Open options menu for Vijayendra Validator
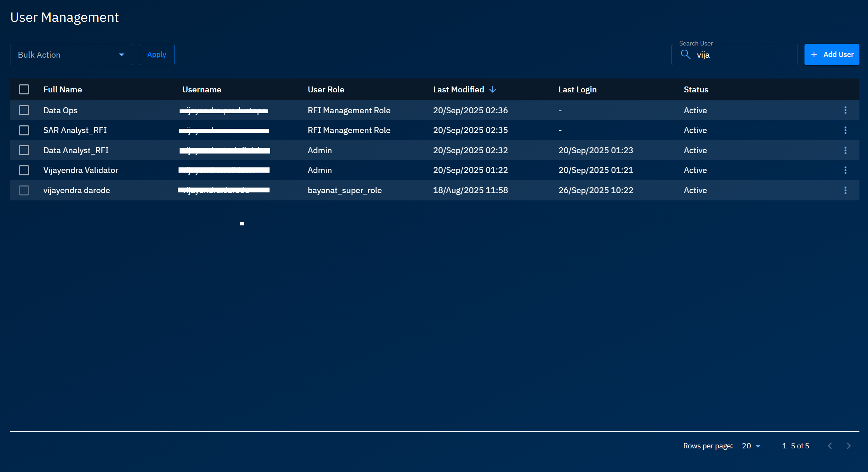 (x=845, y=170)
